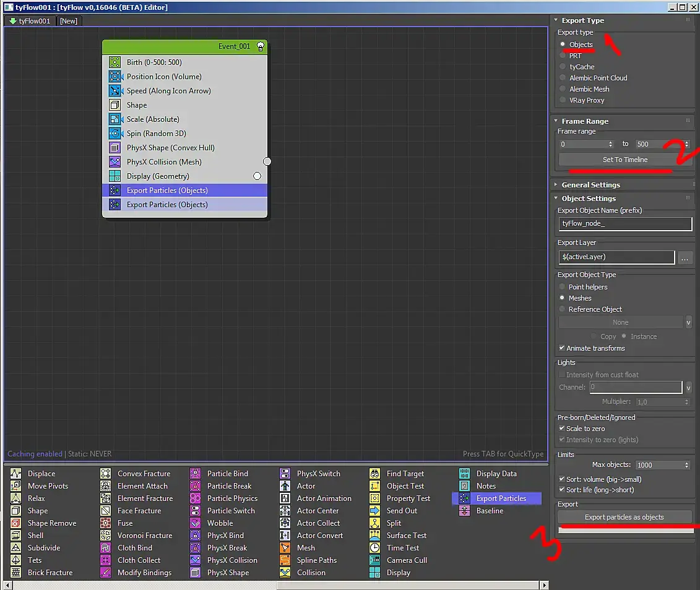
Task: Pick the Time Test operator icon
Action: (374, 547)
